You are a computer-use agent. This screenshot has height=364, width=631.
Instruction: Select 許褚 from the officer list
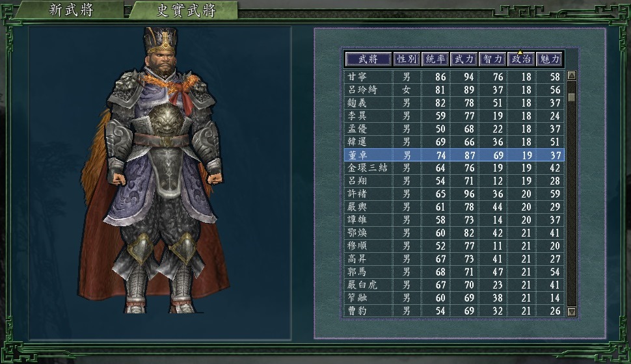point(454,194)
